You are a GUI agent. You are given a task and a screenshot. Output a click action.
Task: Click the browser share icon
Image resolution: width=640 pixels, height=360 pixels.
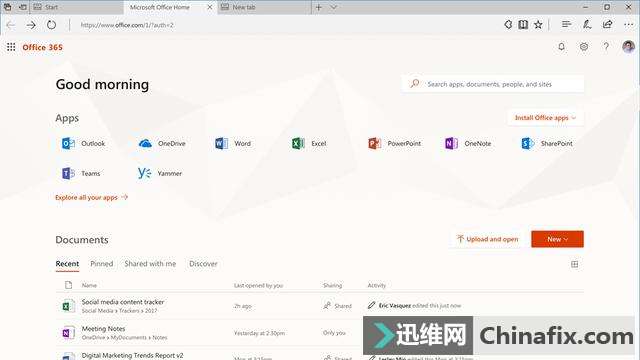(607, 24)
